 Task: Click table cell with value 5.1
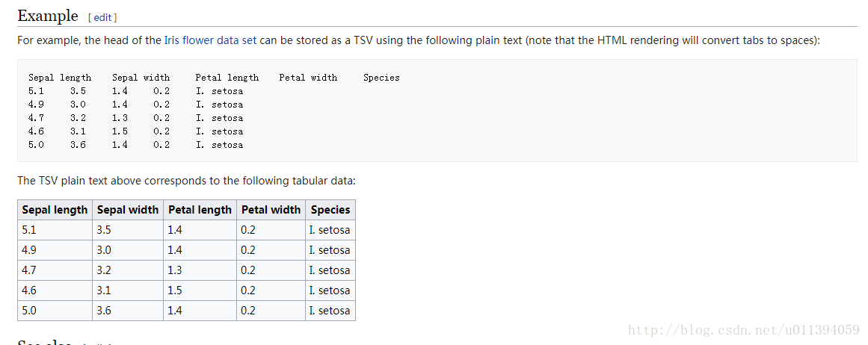pyautogui.click(x=55, y=230)
